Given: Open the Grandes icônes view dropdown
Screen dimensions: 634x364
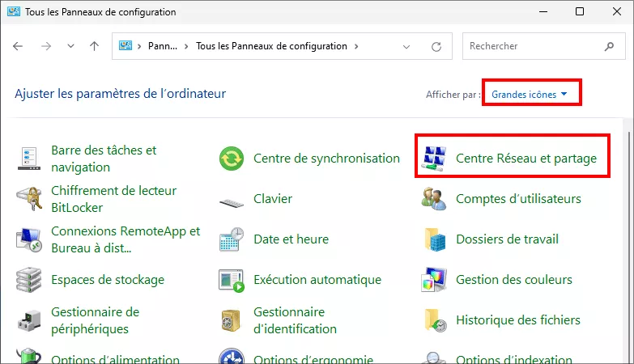Looking at the screenshot, I should (x=530, y=94).
